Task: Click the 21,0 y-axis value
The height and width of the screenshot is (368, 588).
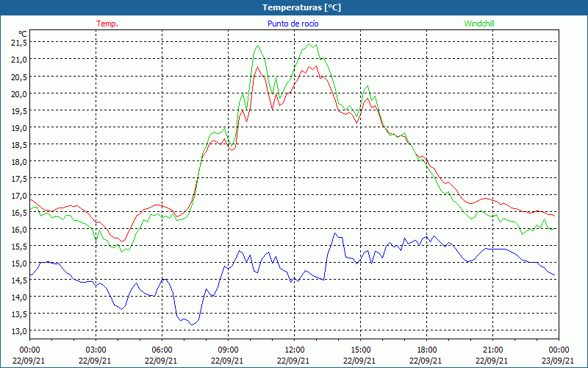Action: click(x=19, y=60)
